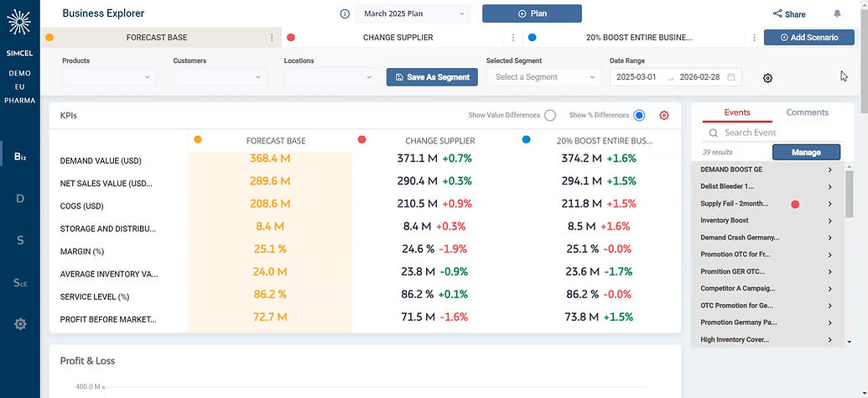Switch to the FORECAST BASE scenario tab
The height and width of the screenshot is (398, 868).
click(x=157, y=38)
